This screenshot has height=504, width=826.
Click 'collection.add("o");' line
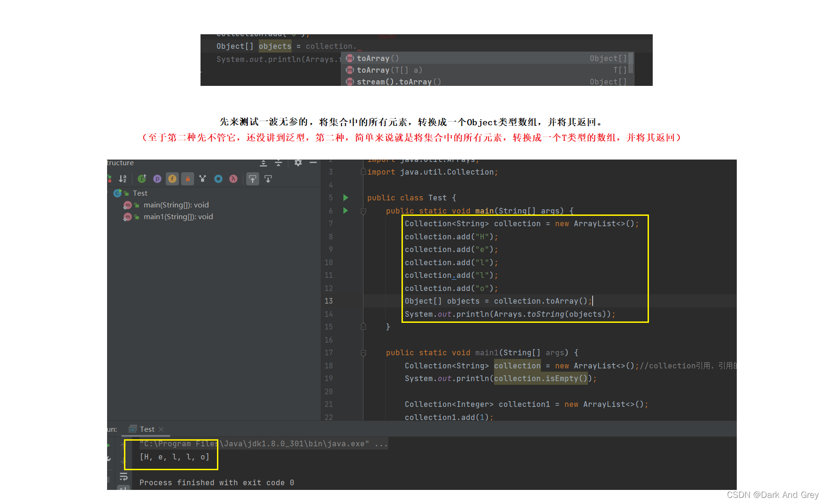click(451, 289)
